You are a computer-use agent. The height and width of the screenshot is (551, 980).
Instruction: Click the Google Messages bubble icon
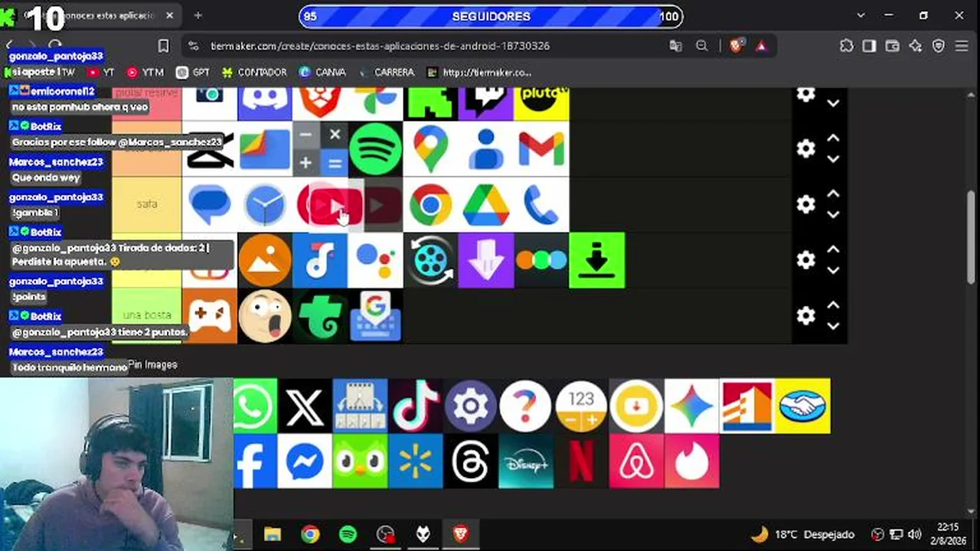210,204
